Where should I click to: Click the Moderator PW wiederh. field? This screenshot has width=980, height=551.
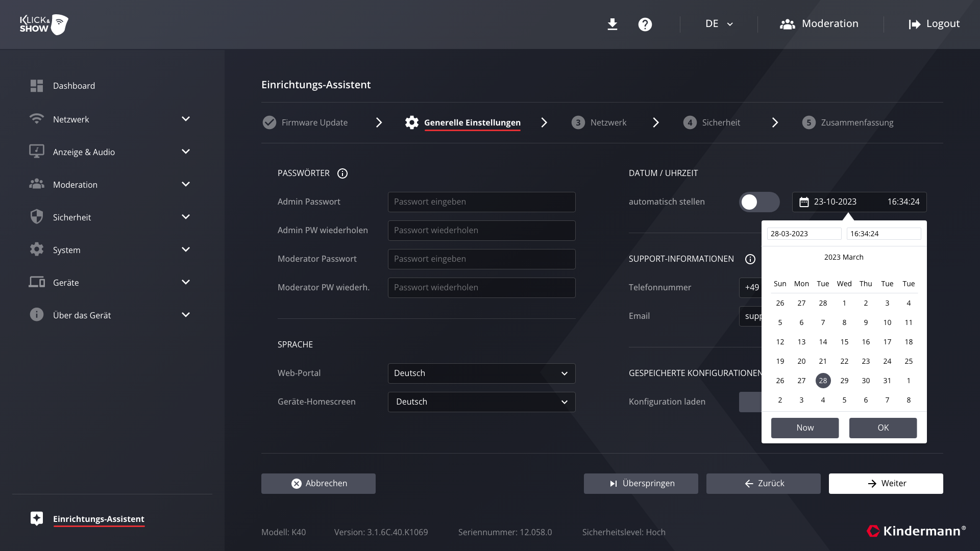[x=481, y=288]
